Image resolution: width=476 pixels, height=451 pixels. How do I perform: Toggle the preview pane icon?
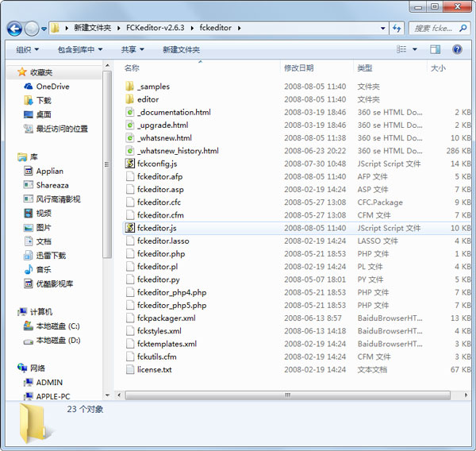tap(435, 49)
